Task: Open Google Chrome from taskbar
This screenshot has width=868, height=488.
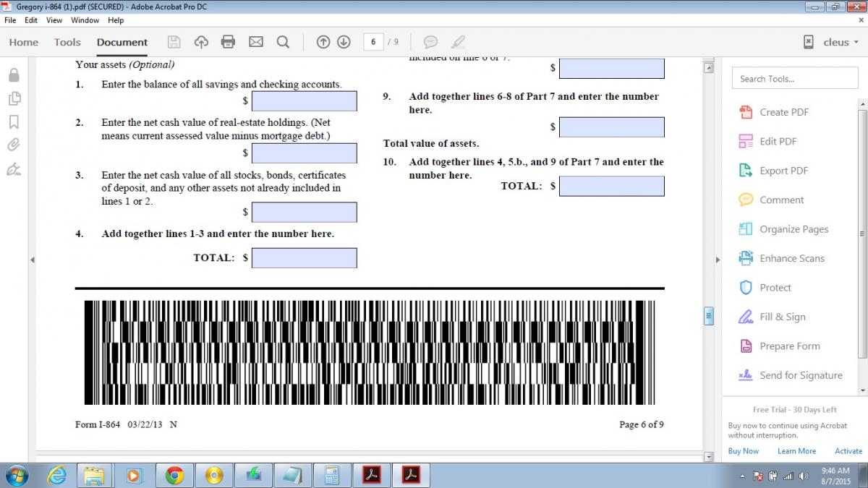Action: [x=174, y=476]
